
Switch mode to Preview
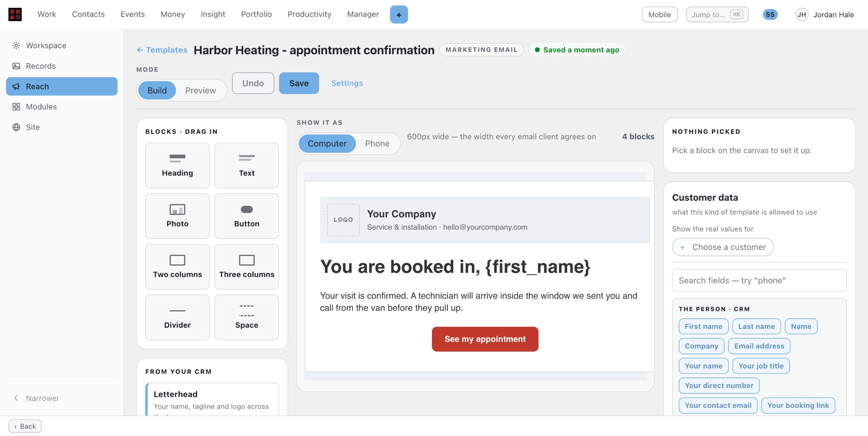201,90
